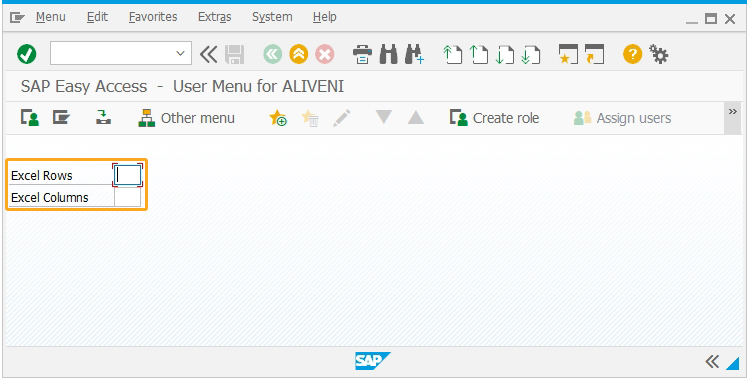Open the Extras menu
The image size is (750, 378).
[x=215, y=17]
